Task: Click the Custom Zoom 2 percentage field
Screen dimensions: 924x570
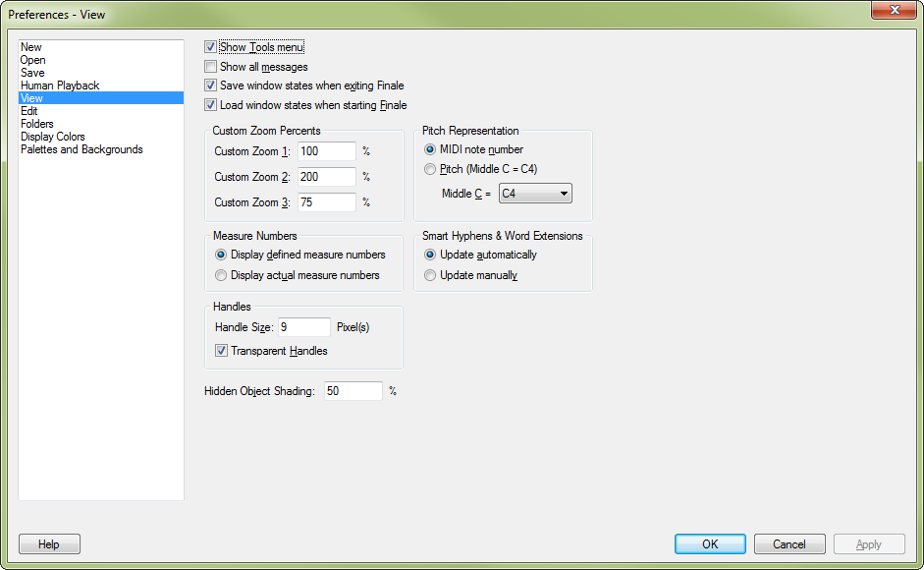Action: [x=328, y=177]
